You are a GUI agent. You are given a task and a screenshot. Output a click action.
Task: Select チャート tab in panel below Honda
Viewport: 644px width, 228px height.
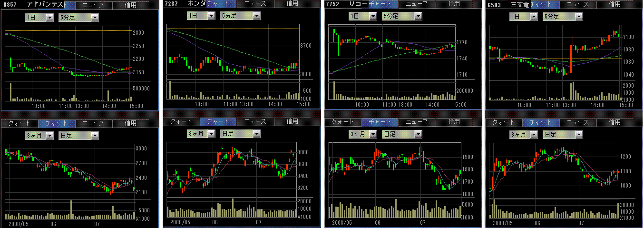coord(218,121)
